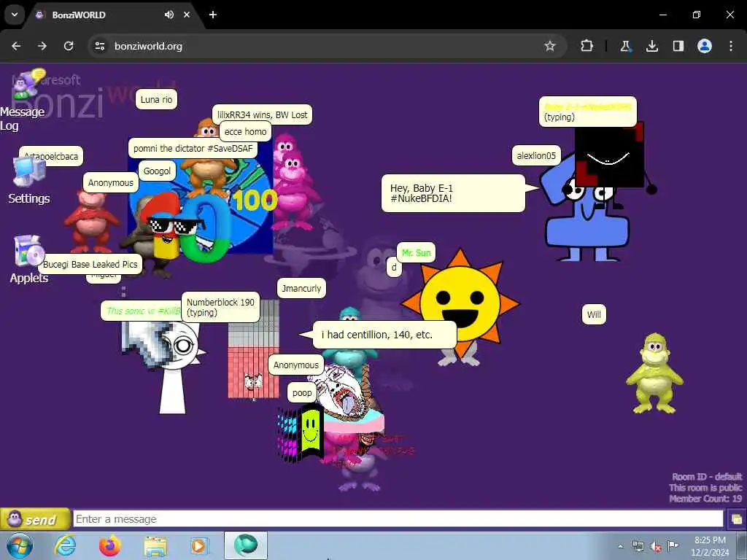Show hidden system tray icons
747x560 pixels.
click(x=620, y=546)
